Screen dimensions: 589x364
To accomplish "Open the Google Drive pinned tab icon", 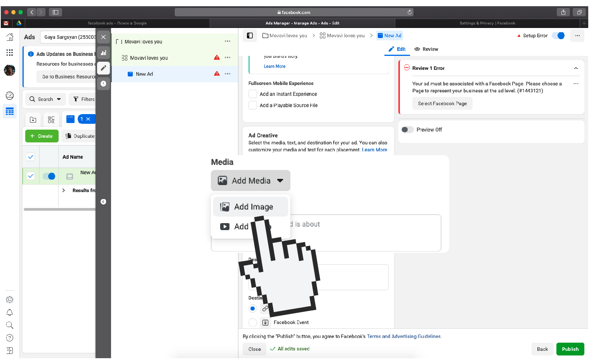I will (19, 23).
